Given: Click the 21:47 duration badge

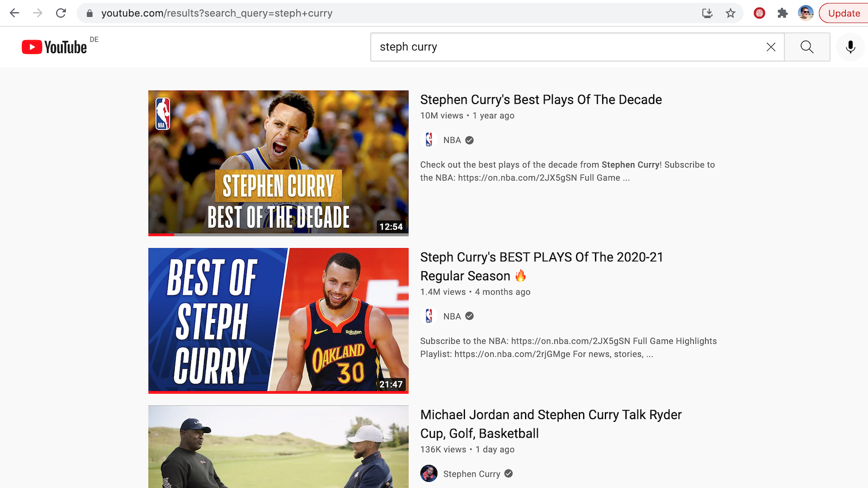Looking at the screenshot, I should click(x=391, y=384).
